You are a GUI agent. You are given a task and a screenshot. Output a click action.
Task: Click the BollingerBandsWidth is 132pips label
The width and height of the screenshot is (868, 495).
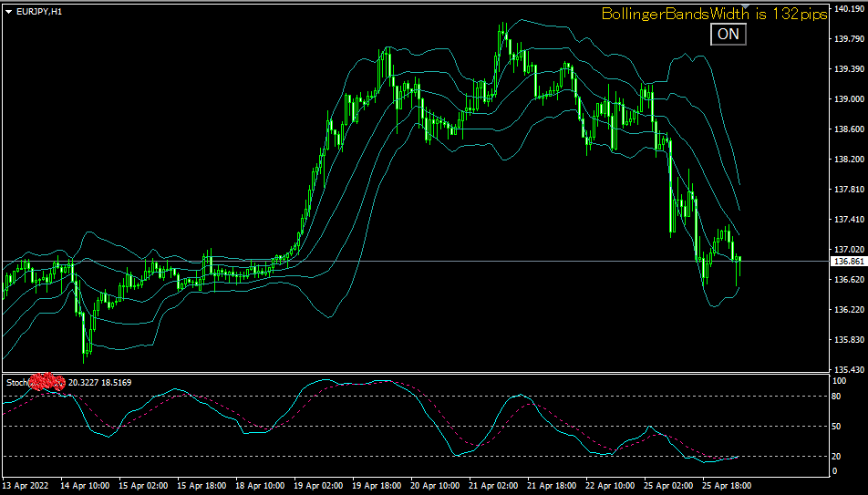[714, 15]
